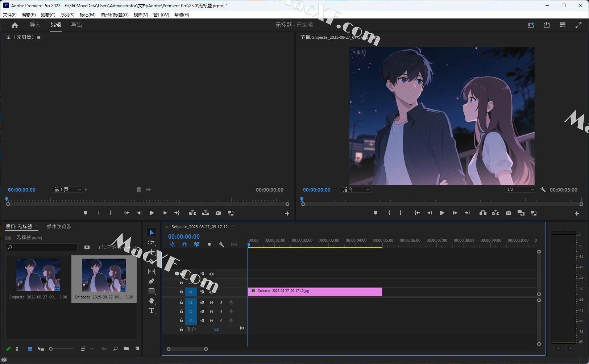Open the Quick Export share icon
The image size is (589, 364).
pyautogui.click(x=547, y=25)
